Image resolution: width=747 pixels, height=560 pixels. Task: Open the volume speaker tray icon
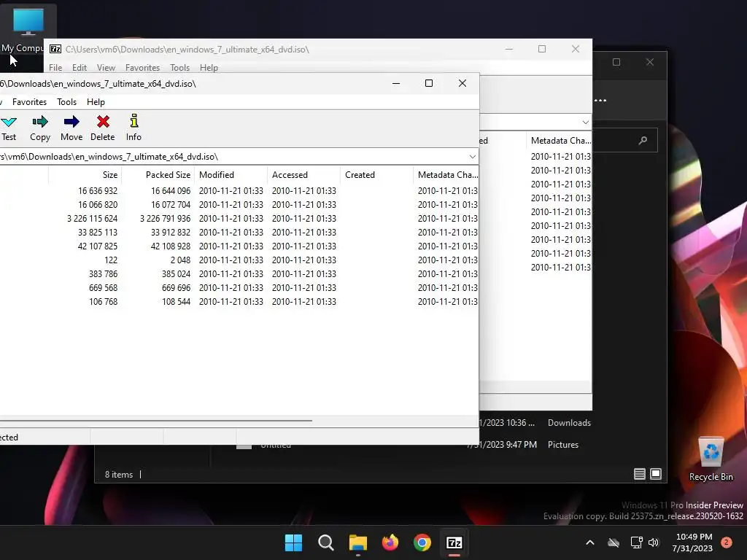[654, 542]
